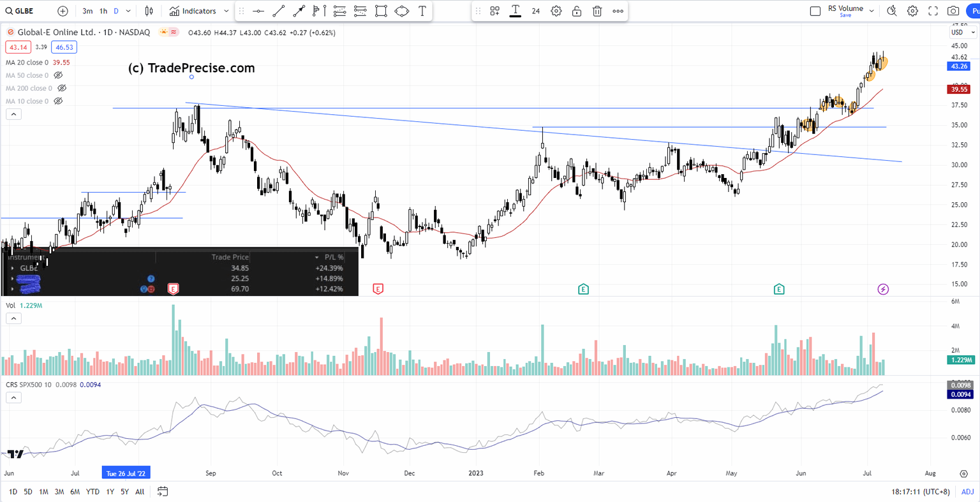Delete the selected drawing via trash icon

[597, 11]
